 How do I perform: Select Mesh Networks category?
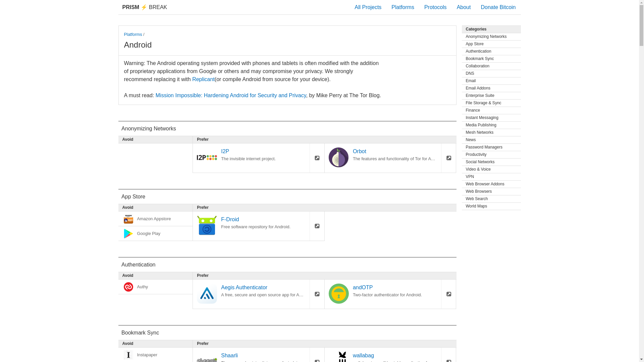(x=491, y=132)
